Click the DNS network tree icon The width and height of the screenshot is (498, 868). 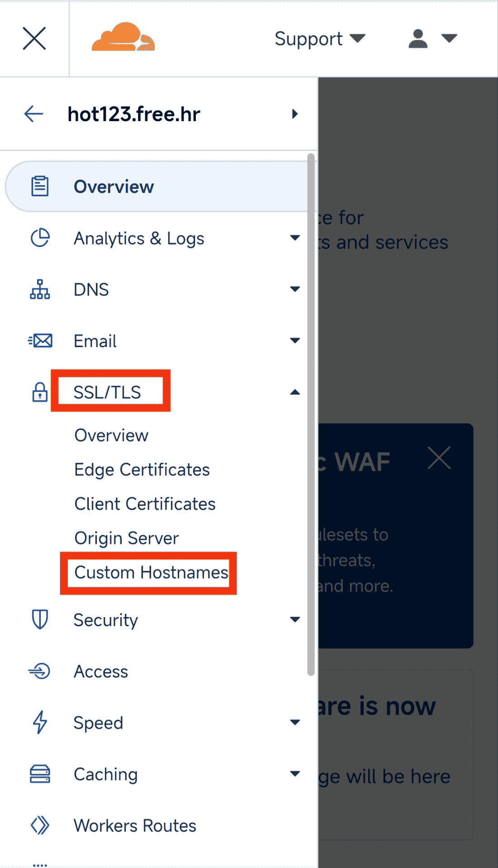click(40, 289)
